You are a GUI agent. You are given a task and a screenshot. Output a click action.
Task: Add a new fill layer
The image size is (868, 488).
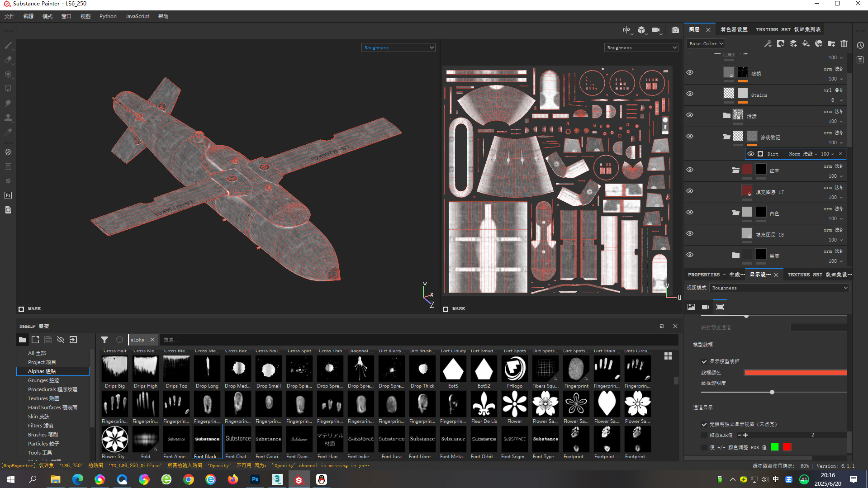[x=806, y=43]
